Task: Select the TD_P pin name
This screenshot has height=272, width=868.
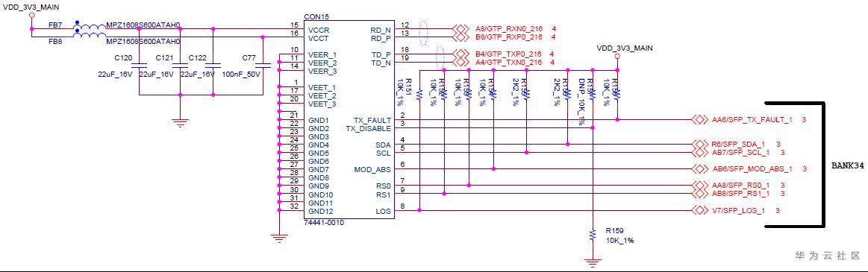Action: (x=381, y=54)
